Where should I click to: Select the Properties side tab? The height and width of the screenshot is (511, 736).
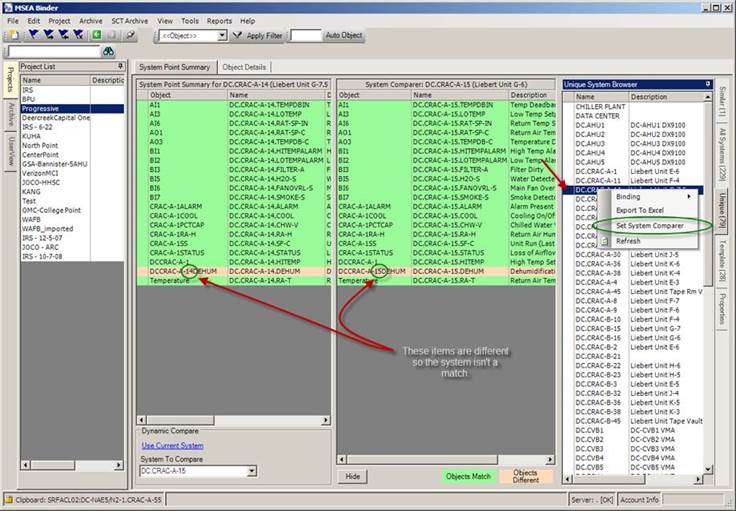tap(723, 308)
